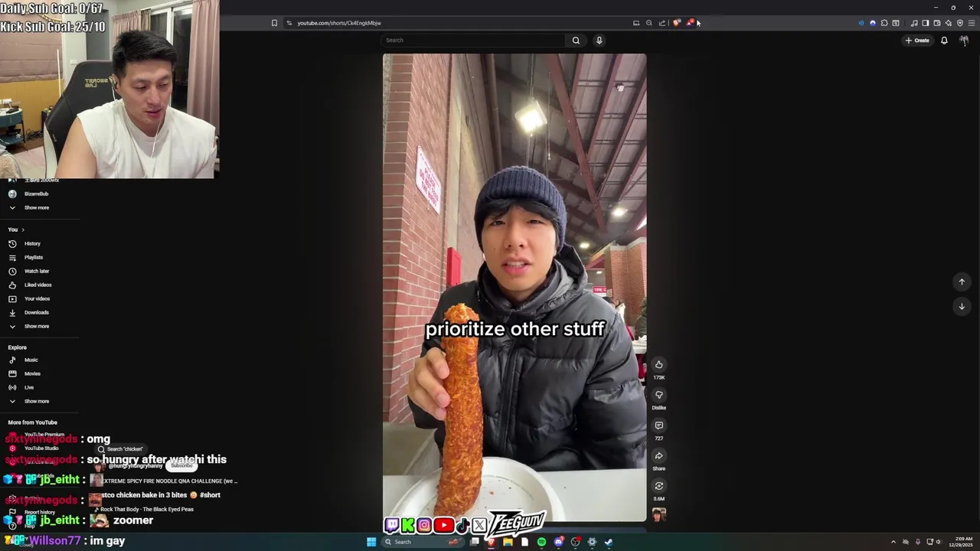Image resolution: width=980 pixels, height=551 pixels.
Task: Open the You section chevron
Action: 23,230
